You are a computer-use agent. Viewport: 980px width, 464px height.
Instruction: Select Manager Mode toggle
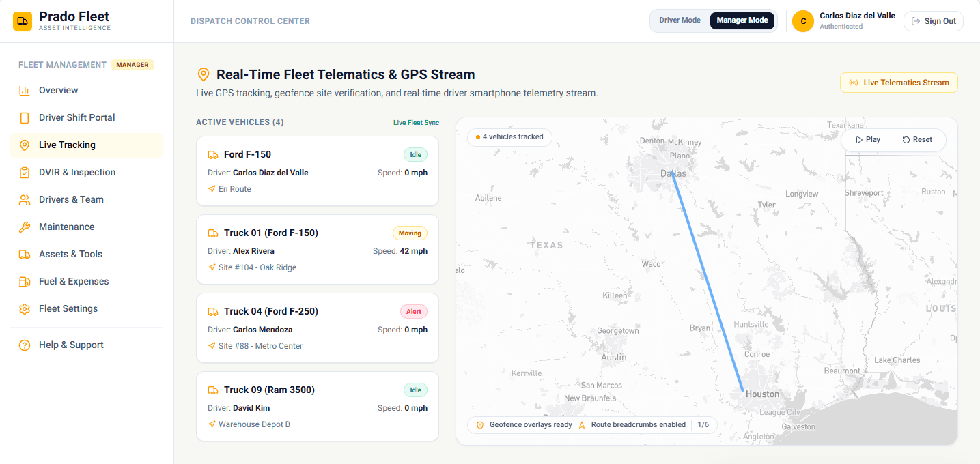pos(742,20)
